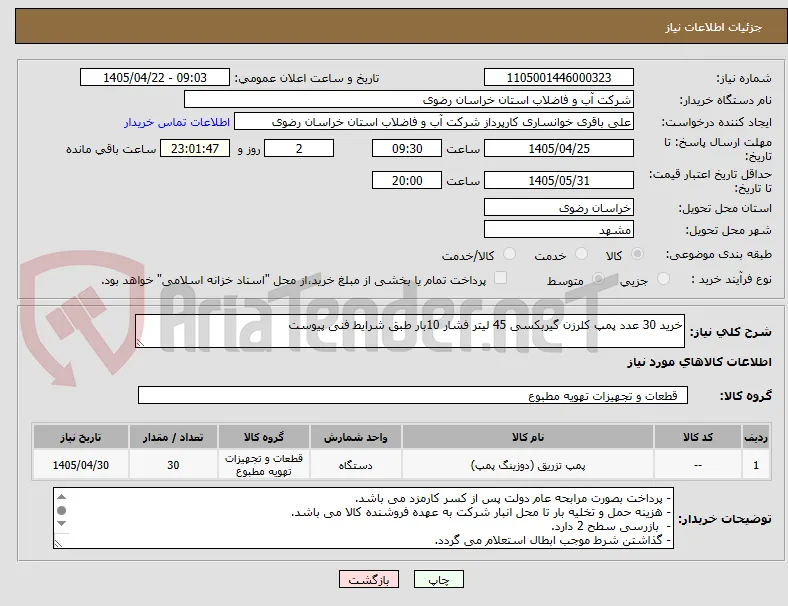The image size is (788, 606).
Task: Click the response deadline date 1405/04/25
Action: click(558, 148)
